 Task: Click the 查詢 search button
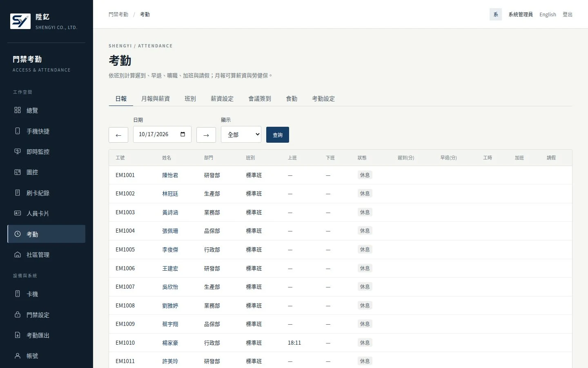click(278, 135)
